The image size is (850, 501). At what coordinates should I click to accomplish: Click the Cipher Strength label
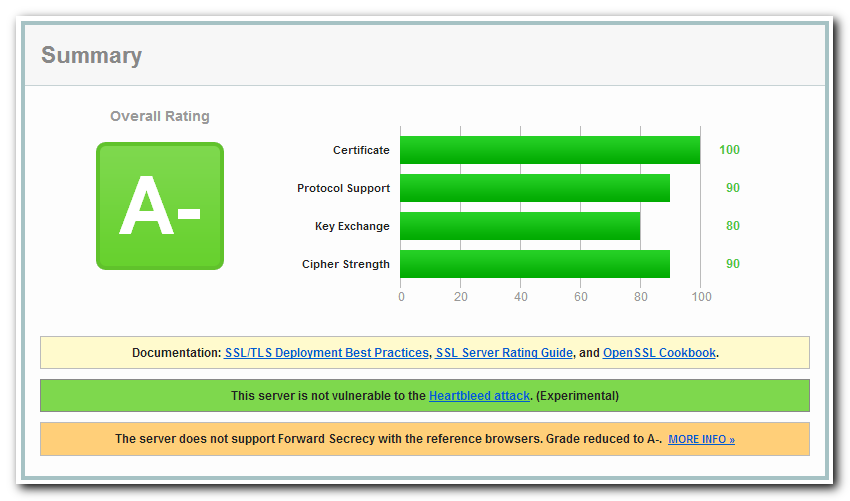[346, 264]
